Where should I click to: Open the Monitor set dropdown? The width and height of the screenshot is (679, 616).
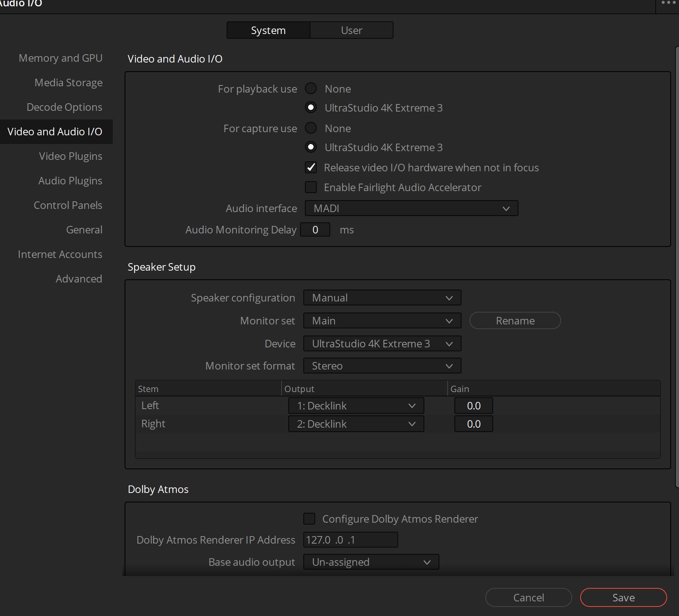pyautogui.click(x=382, y=320)
